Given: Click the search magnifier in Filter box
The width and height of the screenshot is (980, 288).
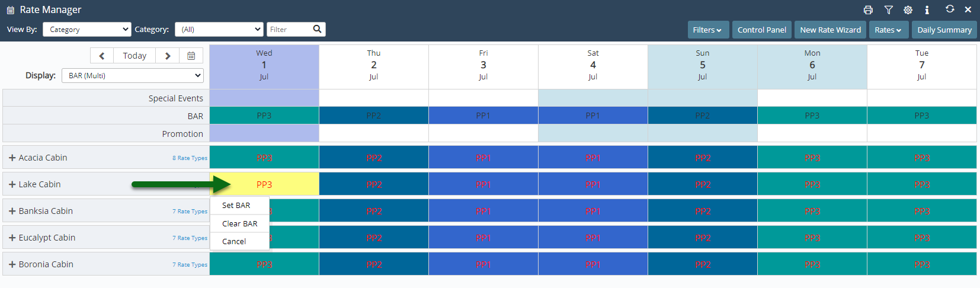Looking at the screenshot, I should [317, 29].
